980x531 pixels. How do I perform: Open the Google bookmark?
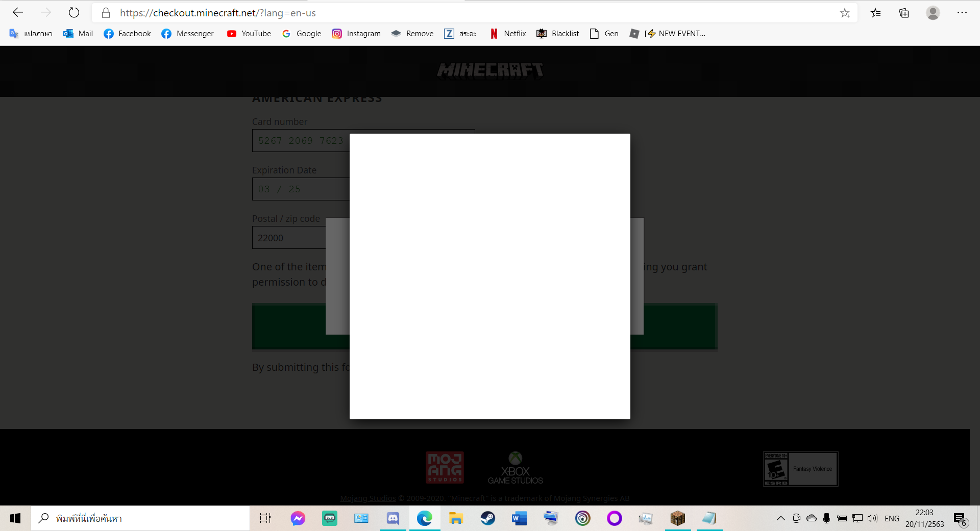301,34
